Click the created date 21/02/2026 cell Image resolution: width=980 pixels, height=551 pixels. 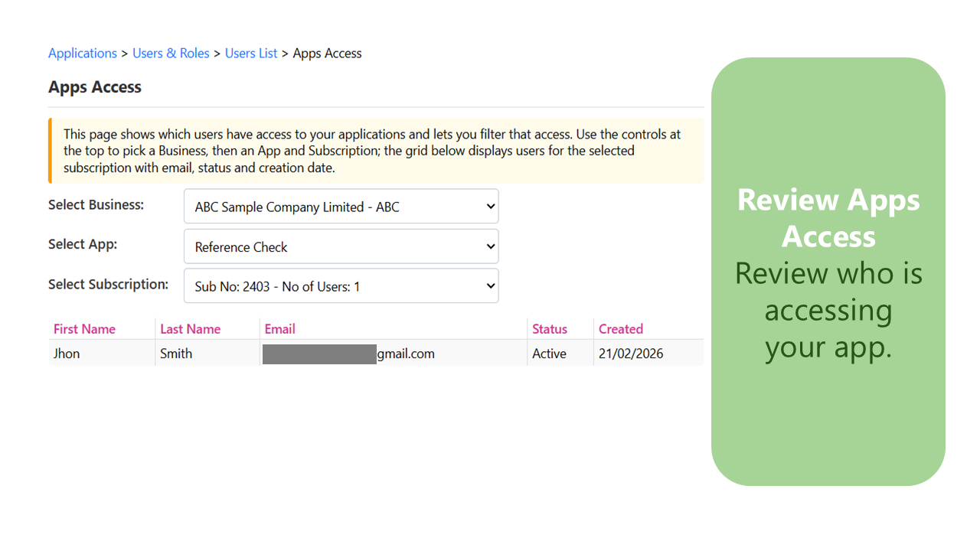[630, 353]
